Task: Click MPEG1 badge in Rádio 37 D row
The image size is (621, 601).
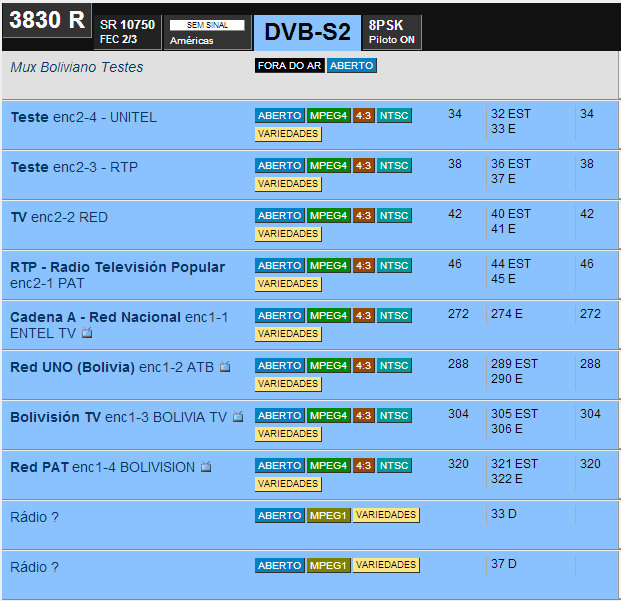Action: 328,565
